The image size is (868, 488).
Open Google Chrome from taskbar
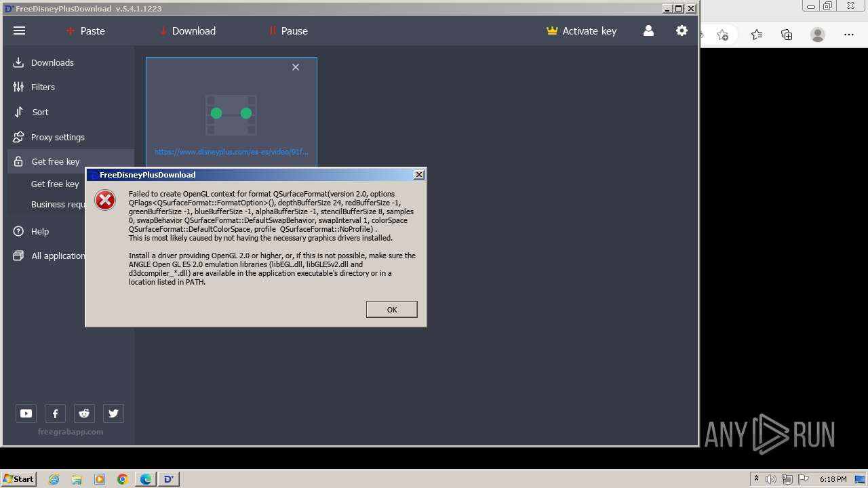pyautogui.click(x=123, y=479)
